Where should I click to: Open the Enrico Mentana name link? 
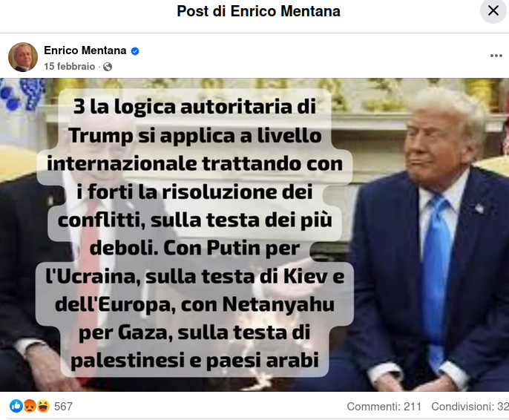point(85,50)
